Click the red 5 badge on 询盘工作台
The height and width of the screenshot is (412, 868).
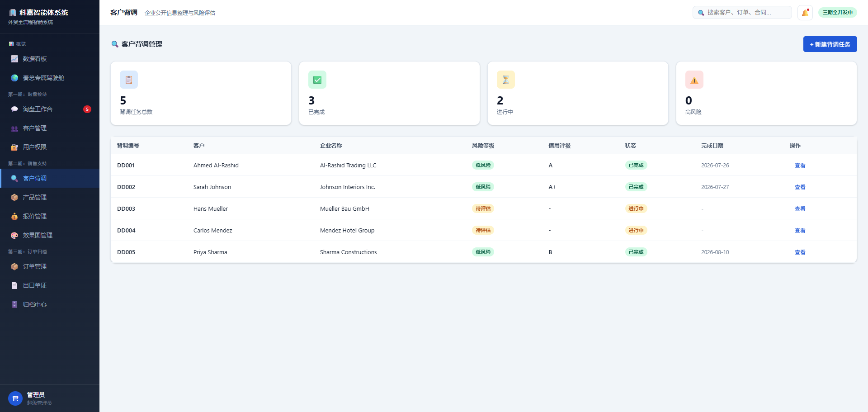pos(87,109)
